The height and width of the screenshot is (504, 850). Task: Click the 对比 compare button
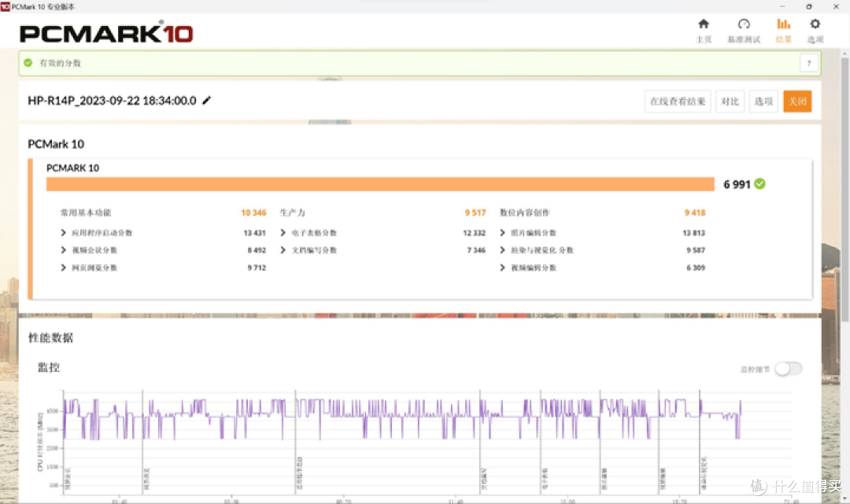[730, 101]
